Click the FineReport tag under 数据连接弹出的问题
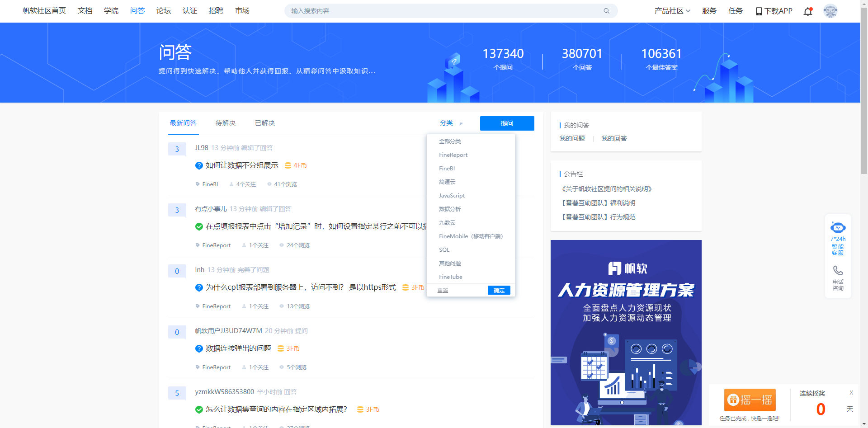868x428 pixels. pyautogui.click(x=216, y=367)
